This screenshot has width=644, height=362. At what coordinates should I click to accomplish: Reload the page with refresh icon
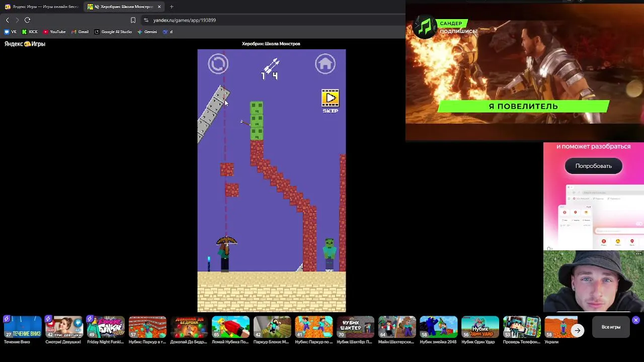[x=28, y=20]
